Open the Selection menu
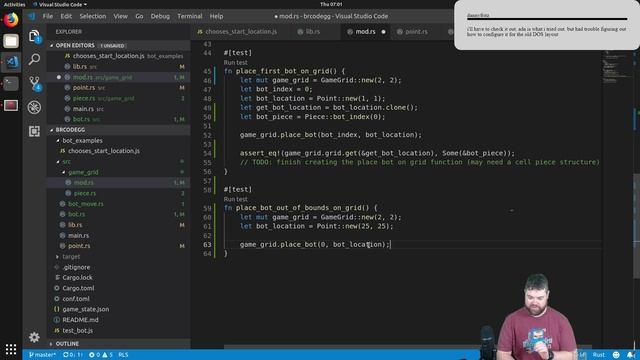 tap(93, 16)
